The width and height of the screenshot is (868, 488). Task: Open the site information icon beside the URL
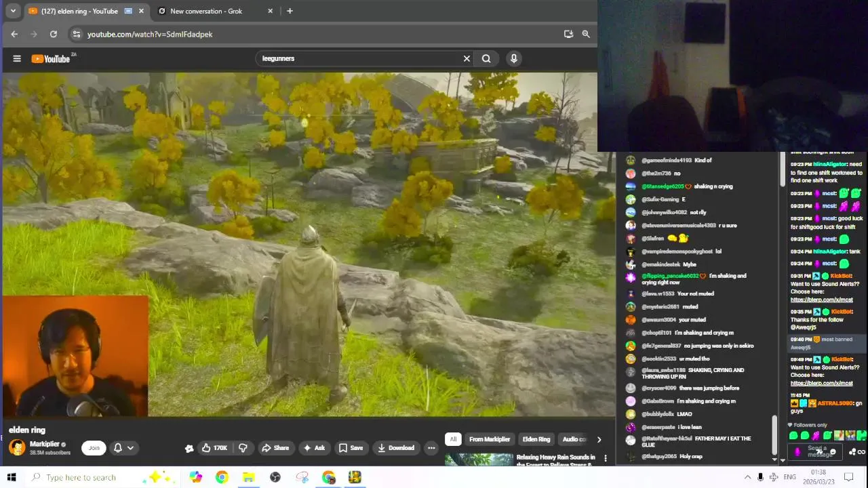coord(77,34)
